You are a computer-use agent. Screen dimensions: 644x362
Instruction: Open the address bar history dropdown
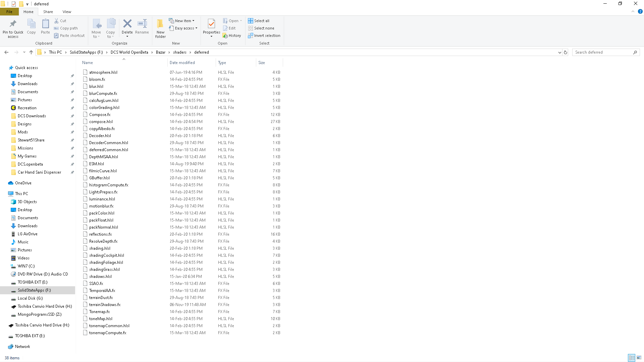coord(559,52)
